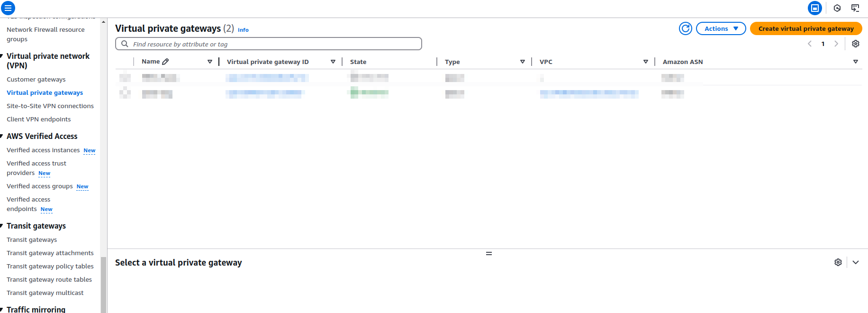This screenshot has height=313, width=868.
Task: Go to the next page arrow
Action: click(836, 44)
